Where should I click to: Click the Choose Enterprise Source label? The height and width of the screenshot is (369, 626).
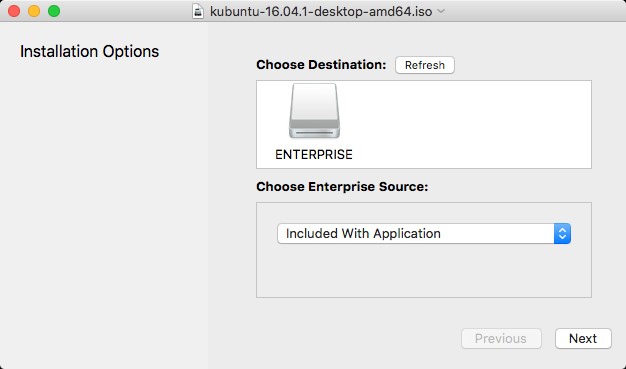[342, 186]
